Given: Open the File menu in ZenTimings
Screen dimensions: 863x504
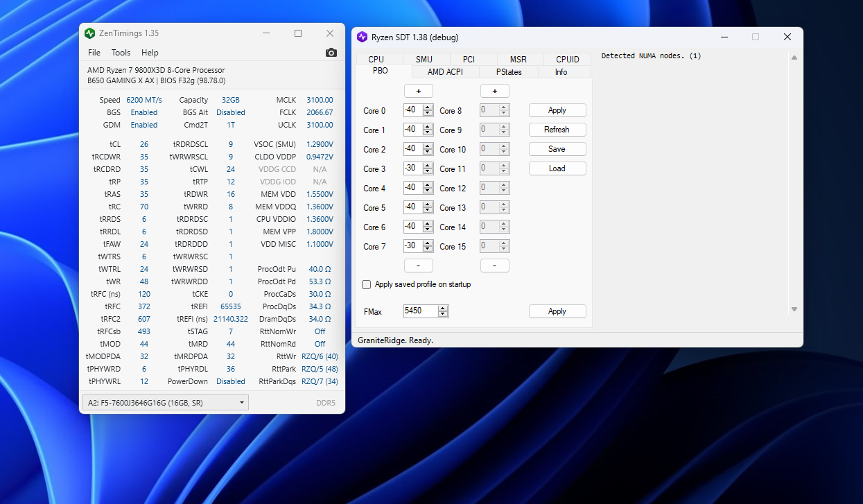Looking at the screenshot, I should click(x=94, y=53).
